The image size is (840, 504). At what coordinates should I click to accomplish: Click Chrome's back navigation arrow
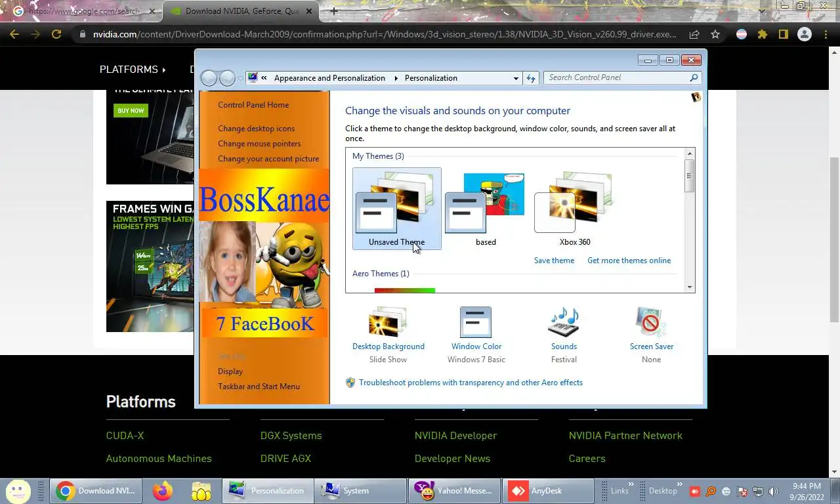(x=14, y=34)
